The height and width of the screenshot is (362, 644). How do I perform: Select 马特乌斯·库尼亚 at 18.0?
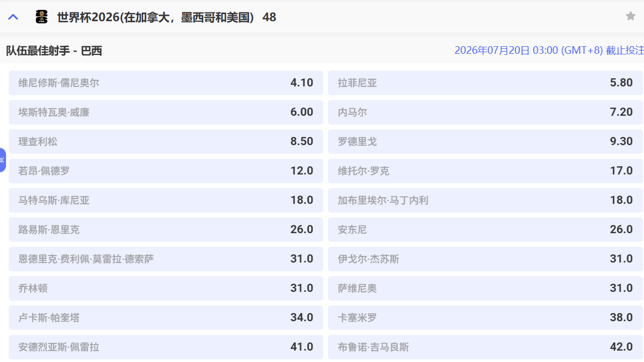[x=165, y=201]
